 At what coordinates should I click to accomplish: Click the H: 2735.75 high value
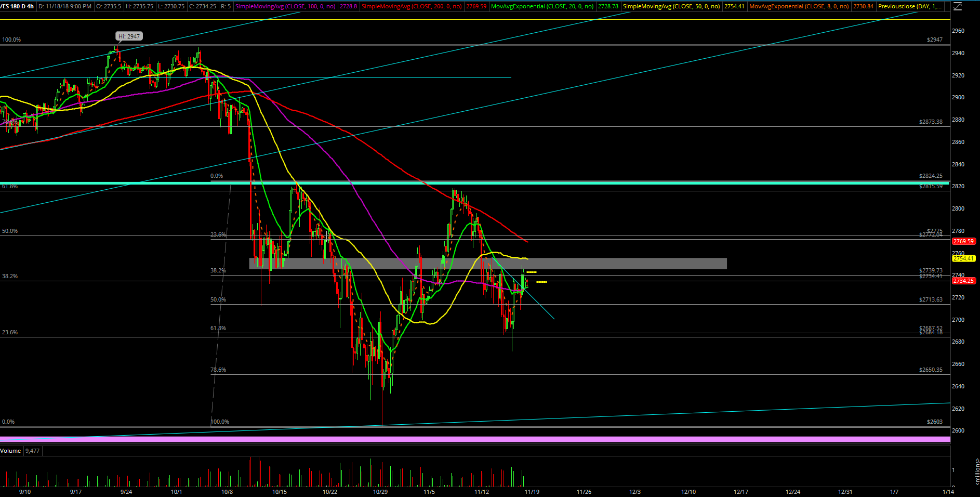(x=139, y=6)
